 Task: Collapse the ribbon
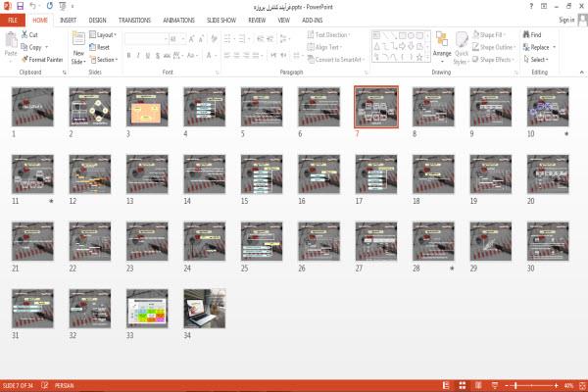(581, 72)
